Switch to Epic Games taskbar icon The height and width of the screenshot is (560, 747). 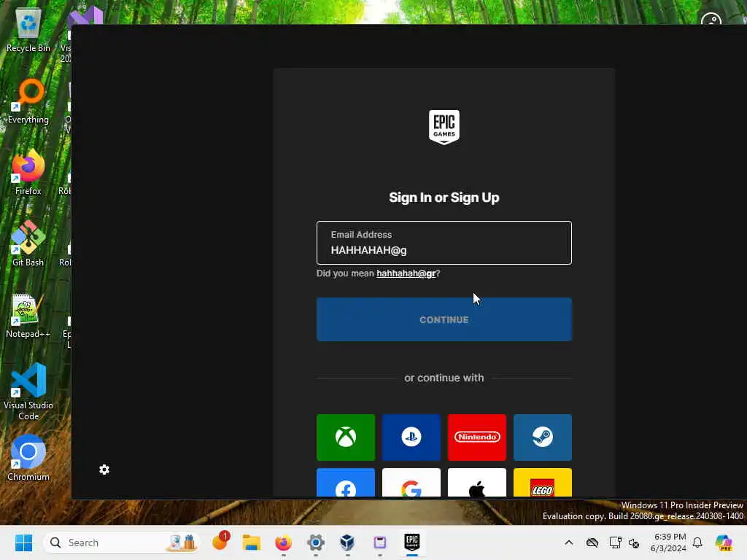(411, 542)
